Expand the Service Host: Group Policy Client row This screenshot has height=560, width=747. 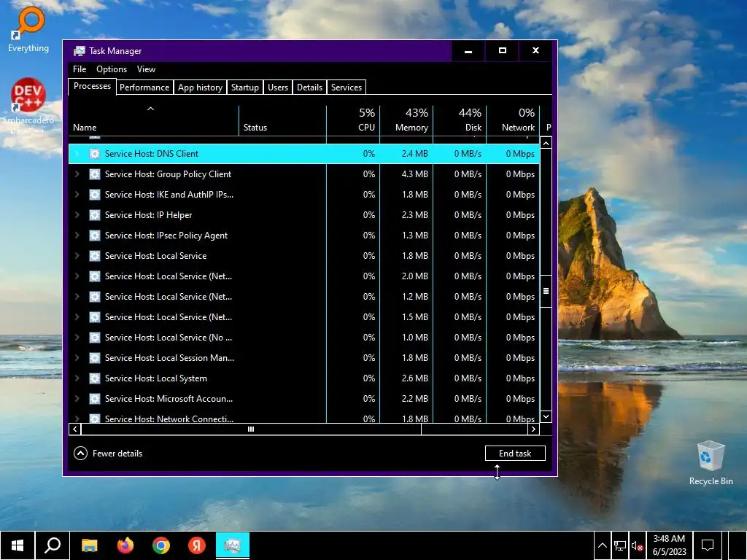pyautogui.click(x=77, y=174)
